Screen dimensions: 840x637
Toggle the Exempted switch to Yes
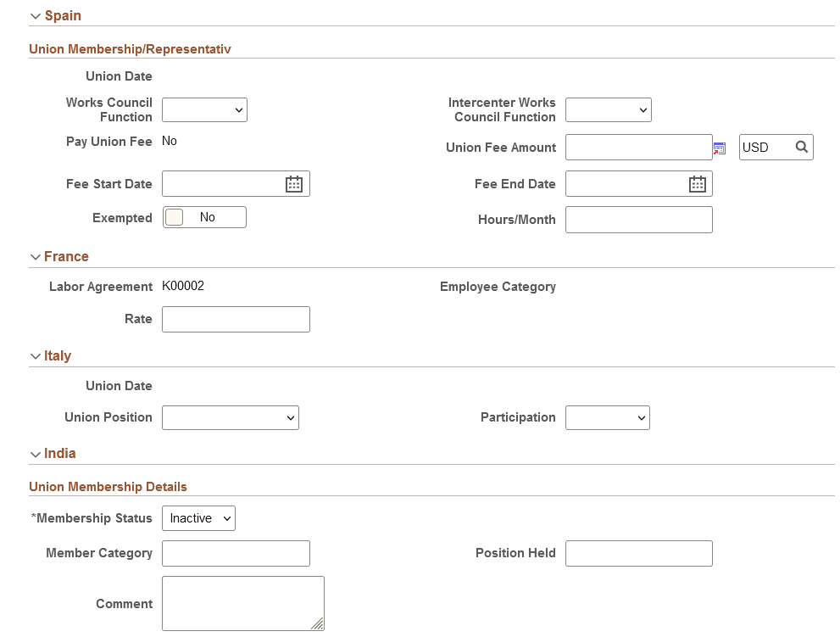pos(175,216)
